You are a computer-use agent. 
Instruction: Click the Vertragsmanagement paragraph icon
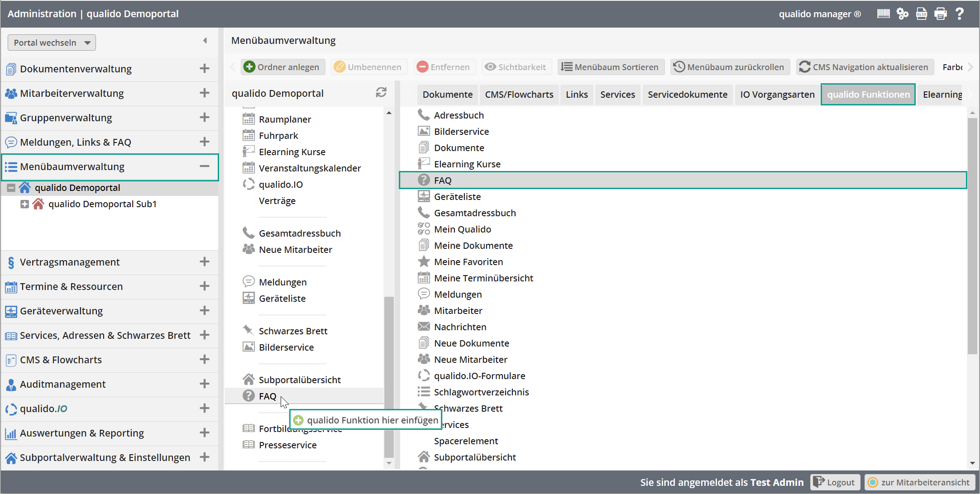[x=11, y=262]
